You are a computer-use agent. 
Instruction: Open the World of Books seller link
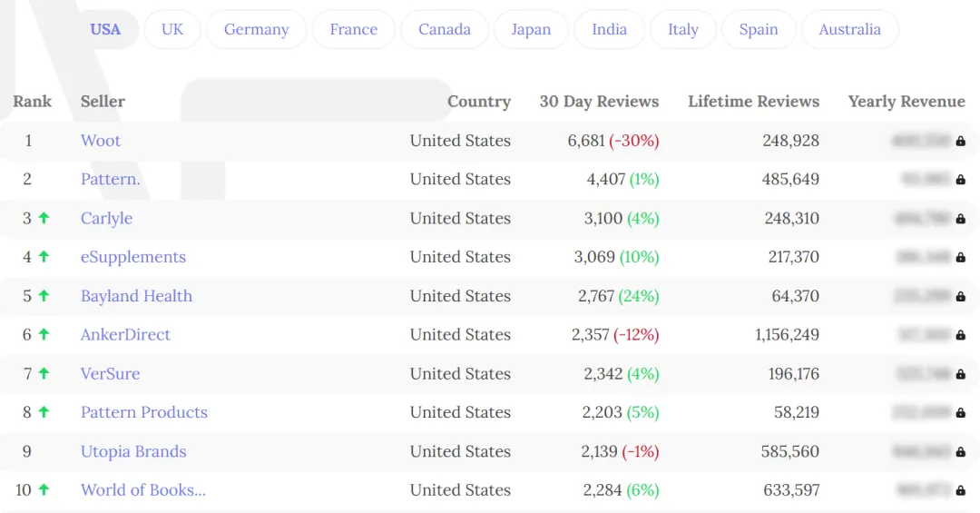[x=143, y=489]
